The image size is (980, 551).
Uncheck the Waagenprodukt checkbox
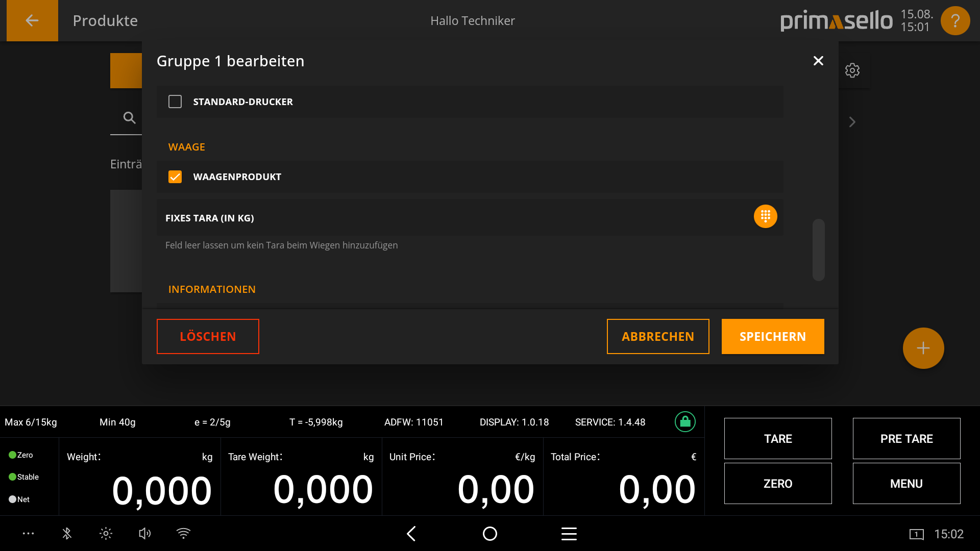pos(175,177)
